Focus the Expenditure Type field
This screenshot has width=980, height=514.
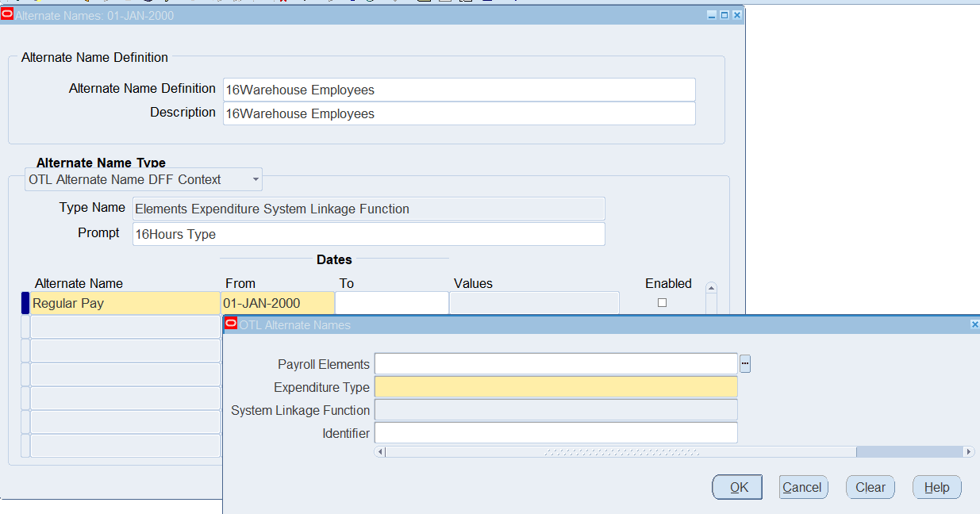click(x=555, y=387)
